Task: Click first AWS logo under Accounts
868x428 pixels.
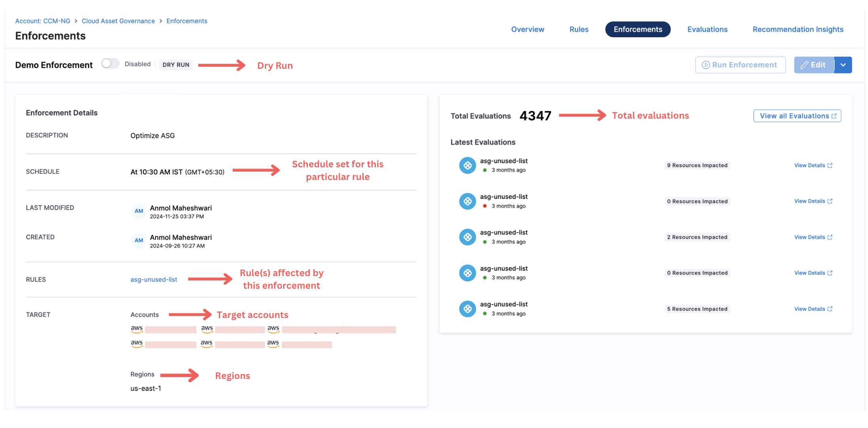Action: click(137, 329)
